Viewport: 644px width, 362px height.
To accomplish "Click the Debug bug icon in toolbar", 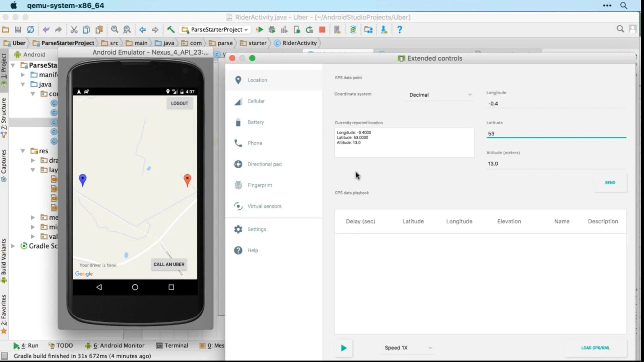I will point(272,30).
